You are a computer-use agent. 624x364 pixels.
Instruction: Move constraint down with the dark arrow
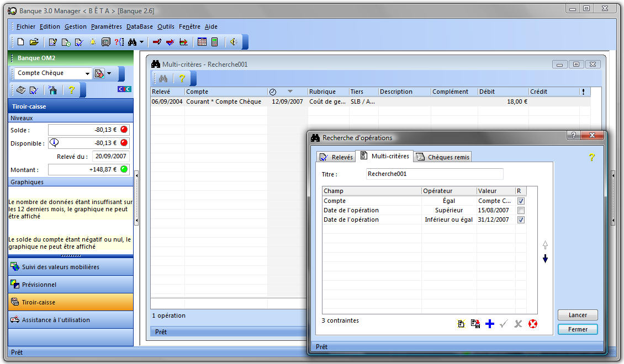tap(545, 259)
